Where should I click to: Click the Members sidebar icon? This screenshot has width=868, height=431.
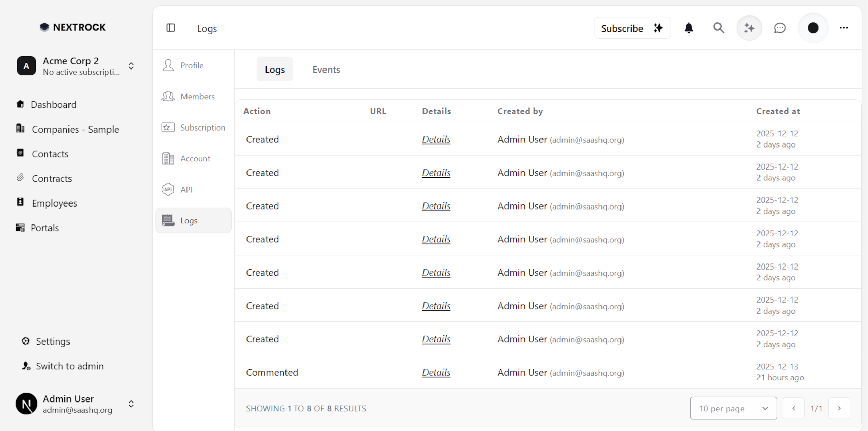click(x=168, y=96)
